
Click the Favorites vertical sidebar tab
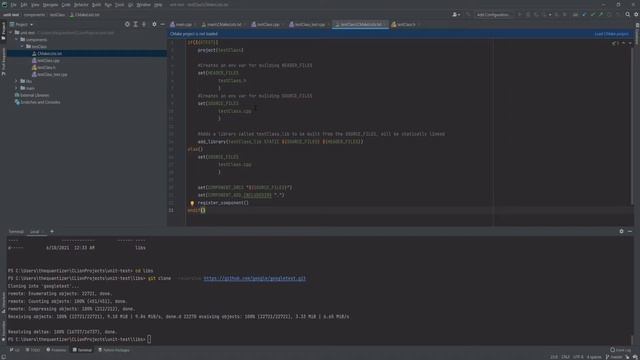(3, 331)
